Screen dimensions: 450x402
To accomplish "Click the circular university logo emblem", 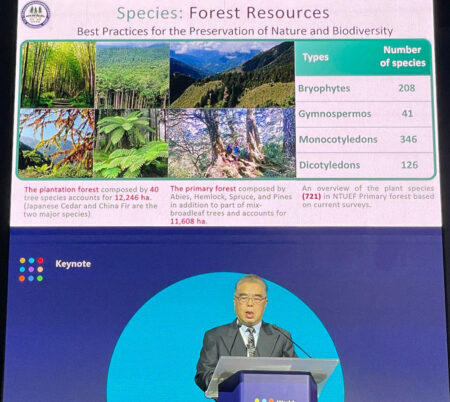I will [x=35, y=14].
